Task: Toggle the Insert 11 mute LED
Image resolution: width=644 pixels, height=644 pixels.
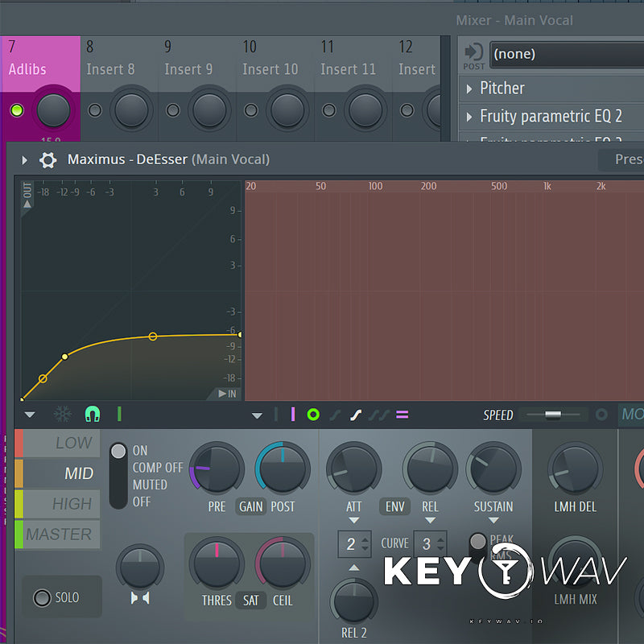Action: [x=329, y=110]
